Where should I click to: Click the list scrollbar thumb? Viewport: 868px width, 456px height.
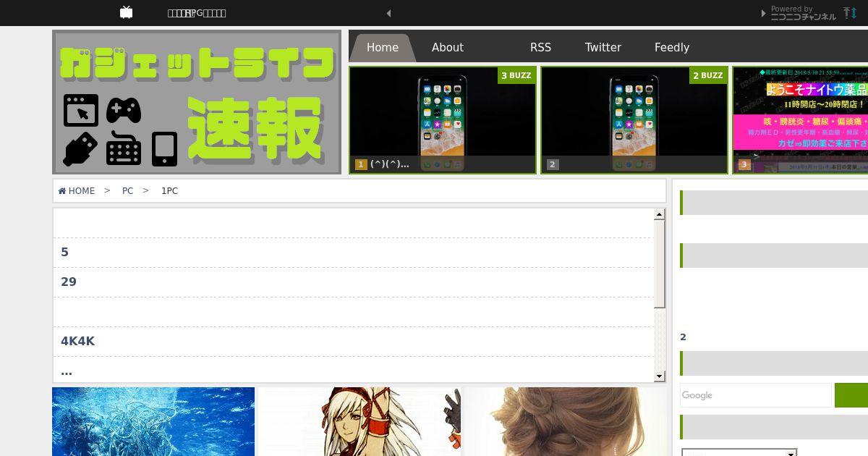[660, 263]
